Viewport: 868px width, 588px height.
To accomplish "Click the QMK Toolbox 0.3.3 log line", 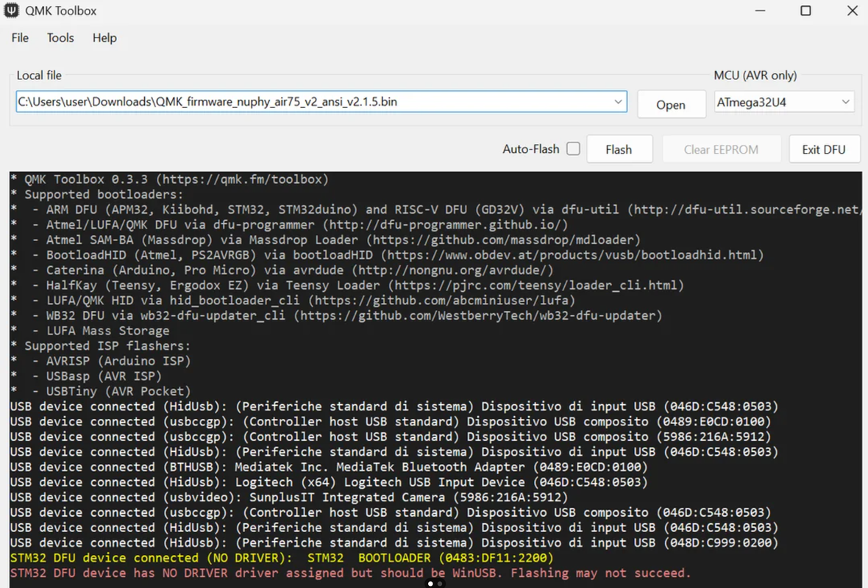I will coord(169,179).
